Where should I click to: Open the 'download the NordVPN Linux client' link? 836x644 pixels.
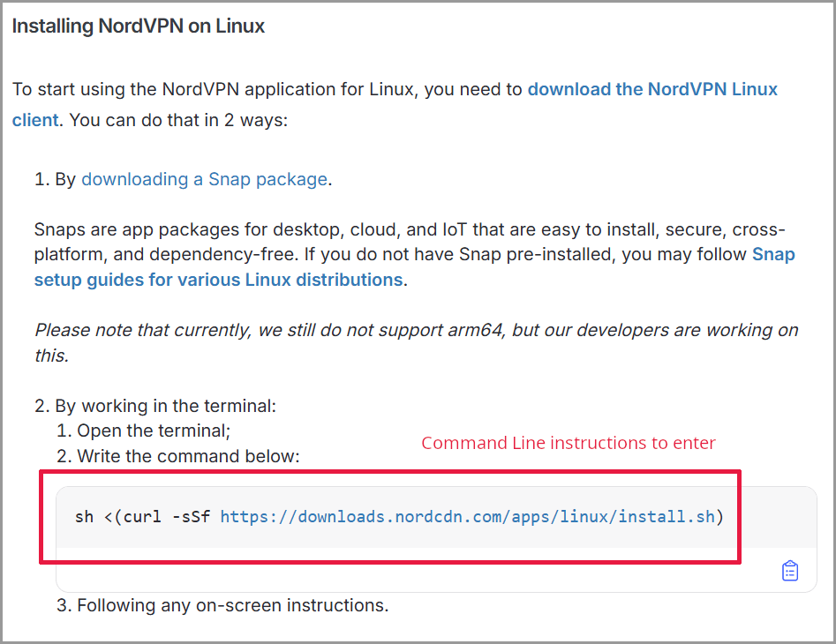click(652, 89)
